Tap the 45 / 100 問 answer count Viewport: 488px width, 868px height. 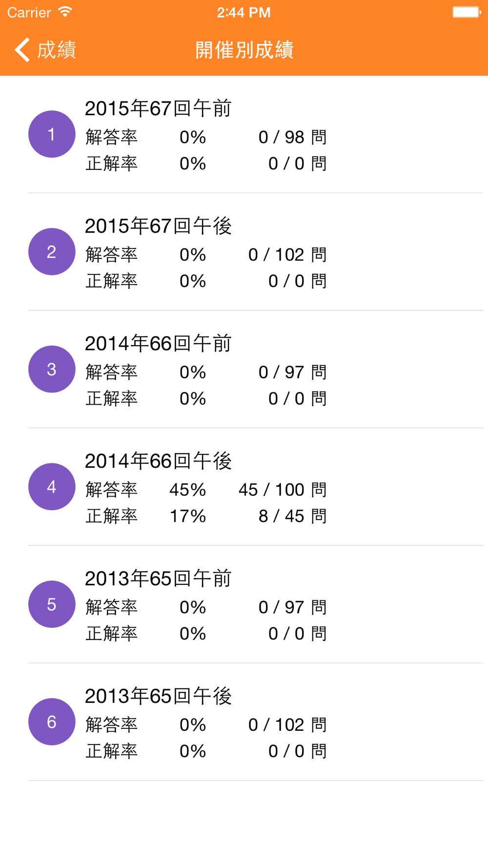pyautogui.click(x=282, y=490)
